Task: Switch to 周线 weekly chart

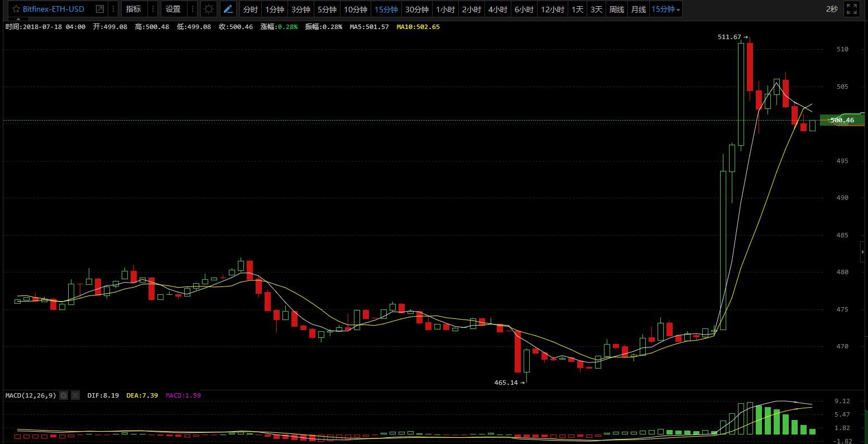Action: tap(617, 9)
